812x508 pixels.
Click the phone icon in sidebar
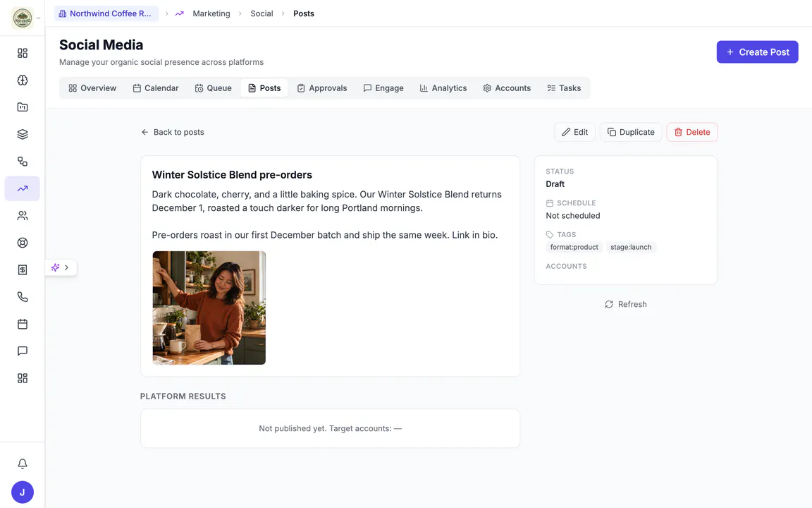point(23,296)
